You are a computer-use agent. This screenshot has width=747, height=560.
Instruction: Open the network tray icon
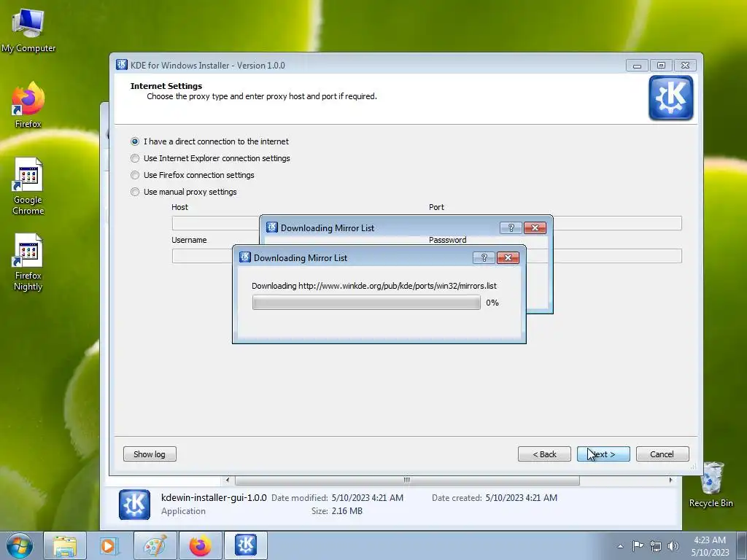tap(656, 546)
